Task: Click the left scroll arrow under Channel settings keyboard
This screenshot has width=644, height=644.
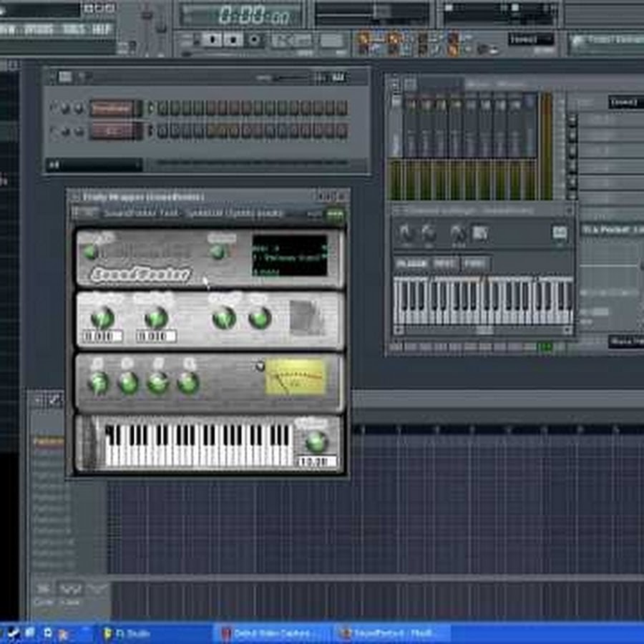Action: pyautogui.click(x=398, y=330)
